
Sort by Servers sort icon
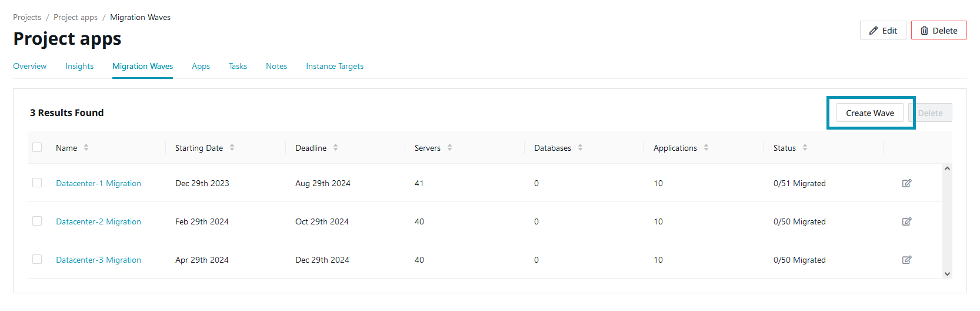click(449, 148)
